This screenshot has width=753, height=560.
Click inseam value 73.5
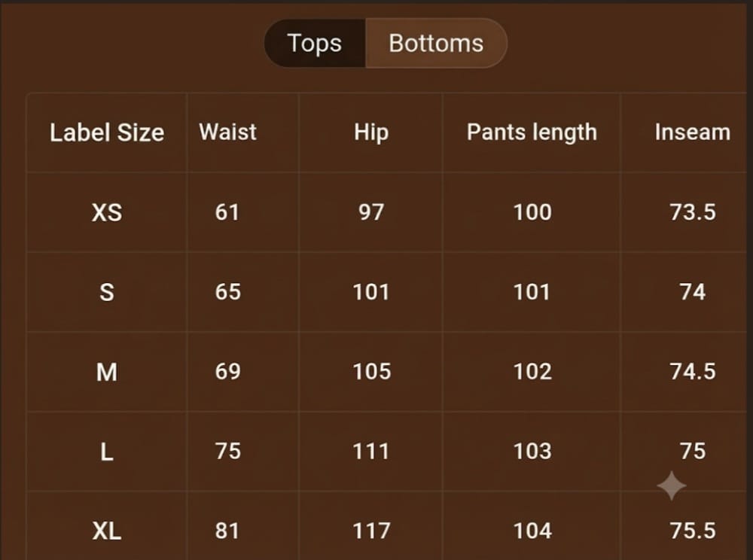pos(693,212)
